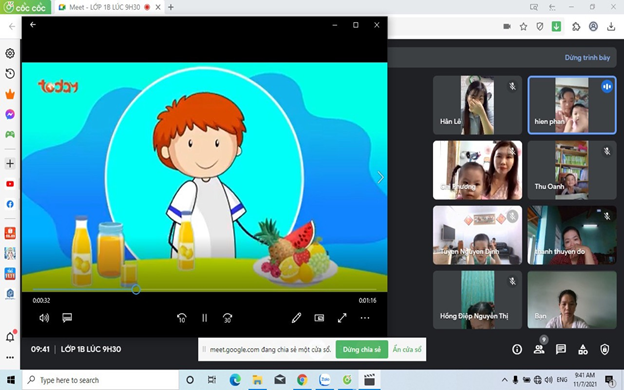Open browser profile account icon

click(x=593, y=27)
